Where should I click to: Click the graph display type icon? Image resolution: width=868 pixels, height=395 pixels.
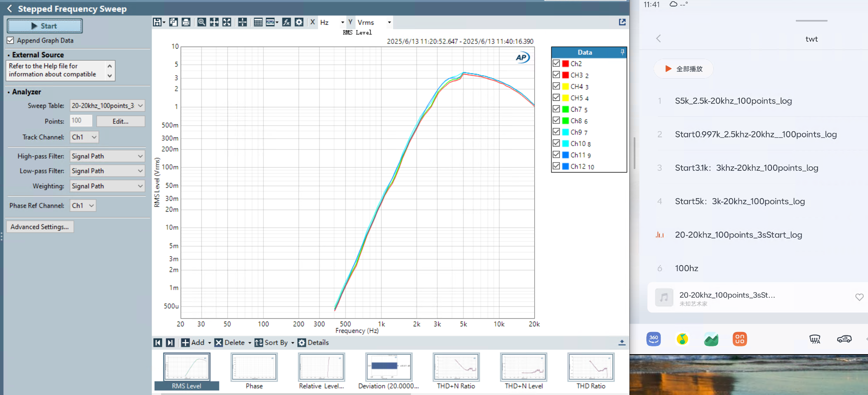click(x=270, y=22)
